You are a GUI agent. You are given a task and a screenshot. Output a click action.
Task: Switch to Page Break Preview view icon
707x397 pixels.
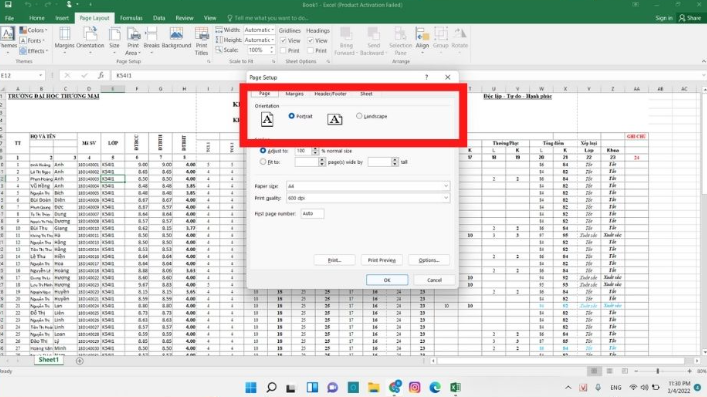(x=624, y=371)
